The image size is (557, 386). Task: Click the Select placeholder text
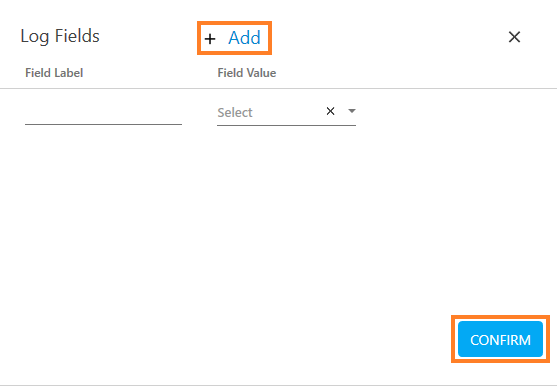pyautogui.click(x=235, y=113)
